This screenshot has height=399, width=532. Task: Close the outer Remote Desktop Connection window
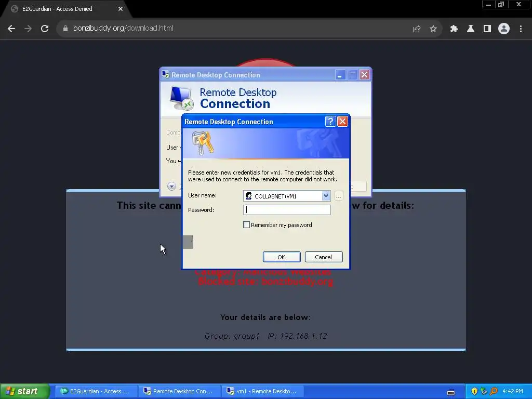(x=364, y=75)
